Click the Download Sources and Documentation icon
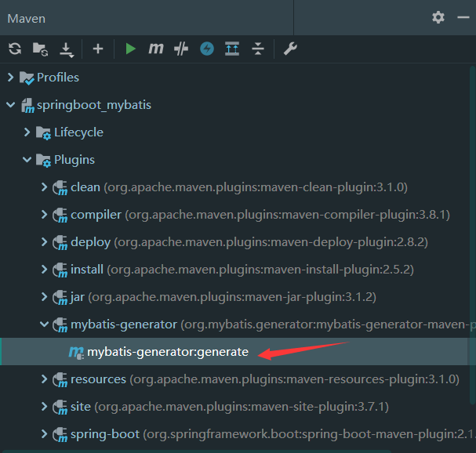476x453 pixels. 67,49
